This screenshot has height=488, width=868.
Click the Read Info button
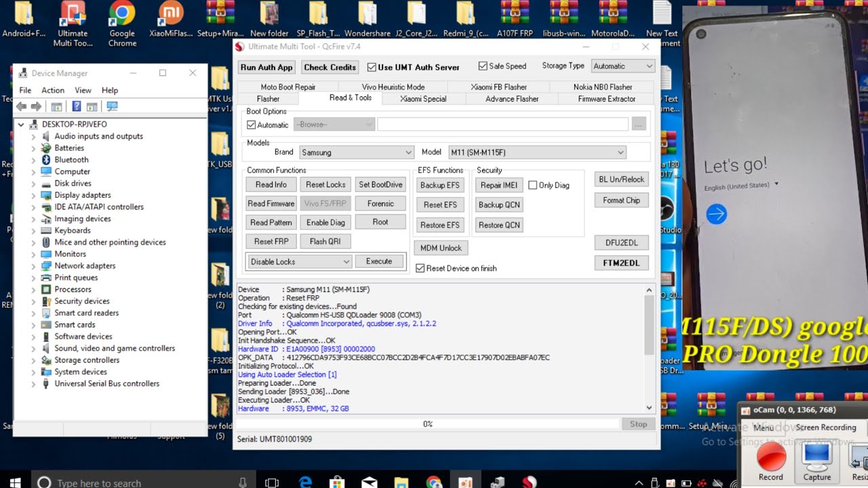pos(271,184)
